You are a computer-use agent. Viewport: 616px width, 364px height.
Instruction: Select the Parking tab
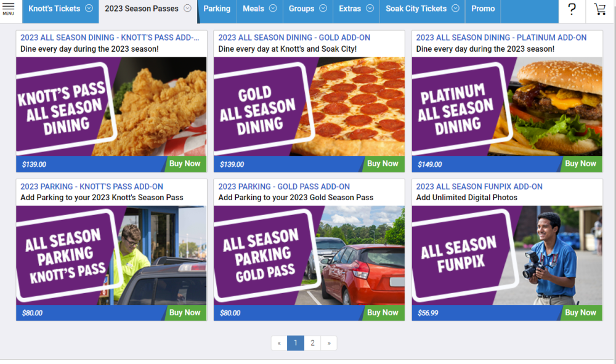coord(217,9)
